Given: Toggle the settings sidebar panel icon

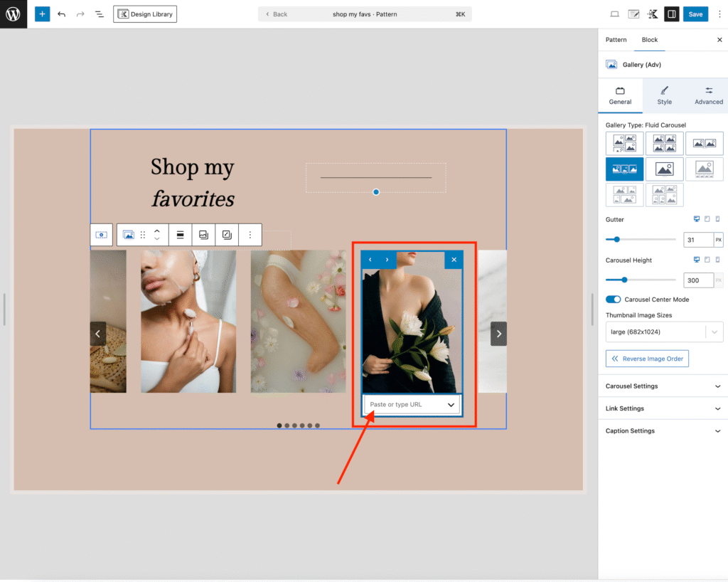Looking at the screenshot, I should (x=670, y=14).
